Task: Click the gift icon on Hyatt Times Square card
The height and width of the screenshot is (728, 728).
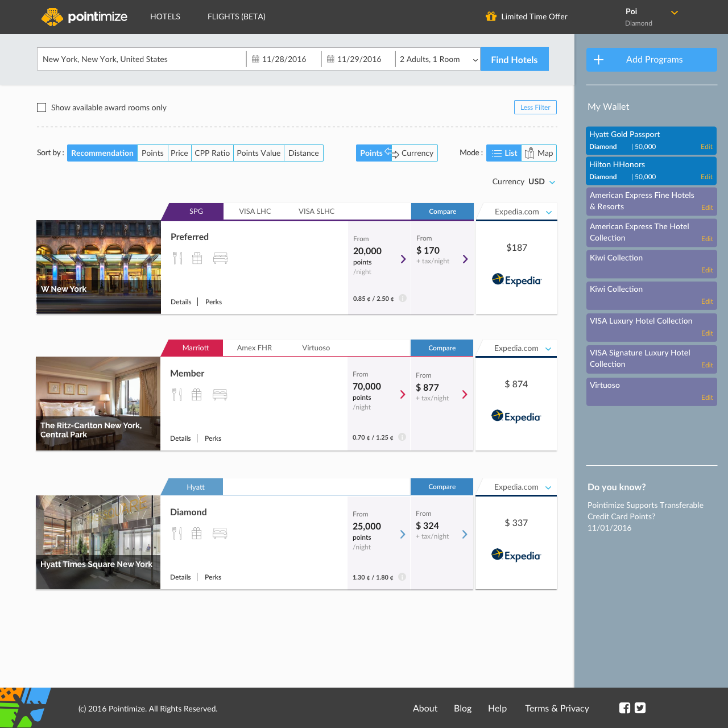Action: (x=197, y=533)
